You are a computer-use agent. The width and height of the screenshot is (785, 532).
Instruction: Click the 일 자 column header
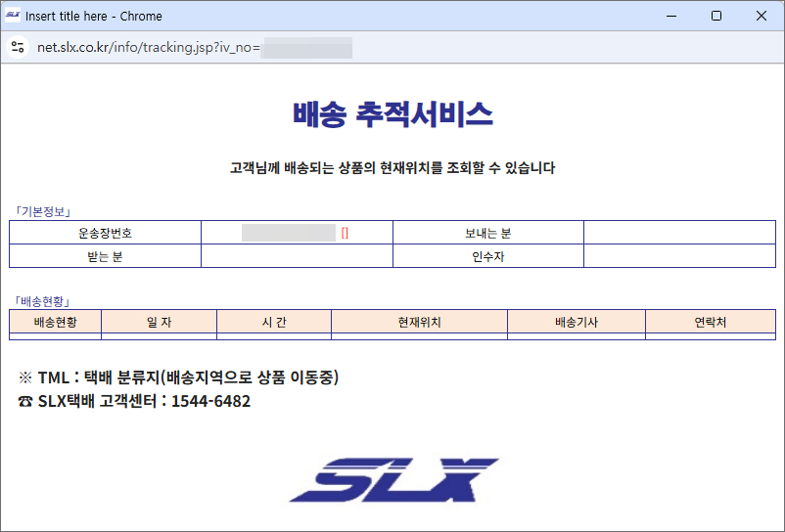(159, 322)
